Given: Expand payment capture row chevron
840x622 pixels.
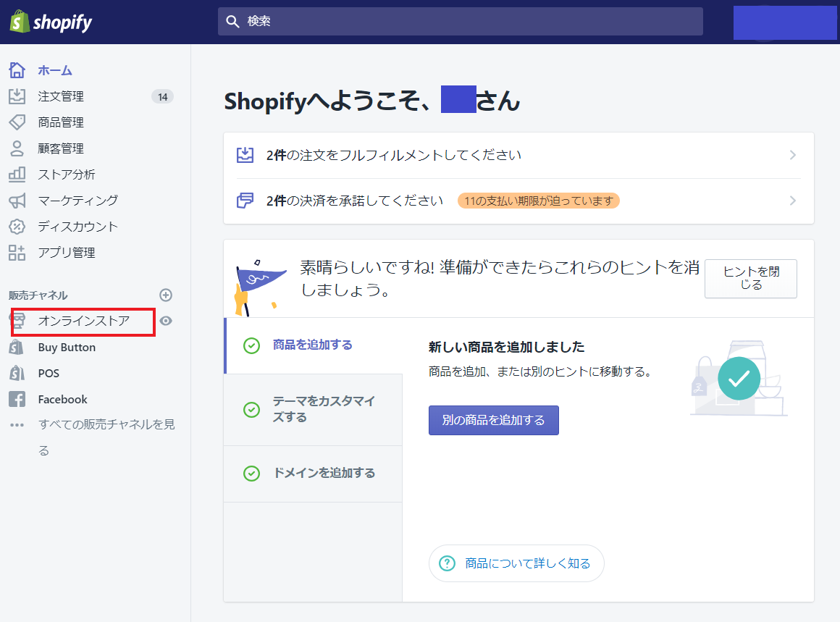Looking at the screenshot, I should (793, 201).
